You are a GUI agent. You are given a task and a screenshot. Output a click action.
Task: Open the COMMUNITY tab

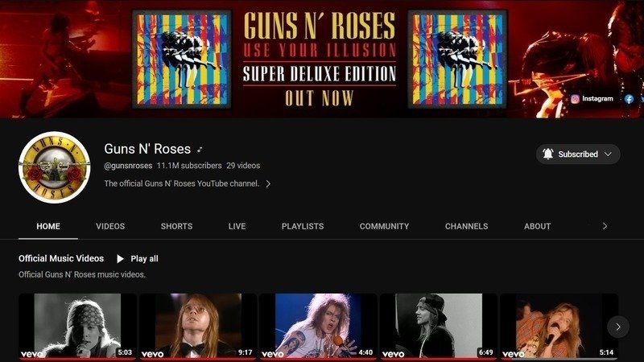(385, 226)
